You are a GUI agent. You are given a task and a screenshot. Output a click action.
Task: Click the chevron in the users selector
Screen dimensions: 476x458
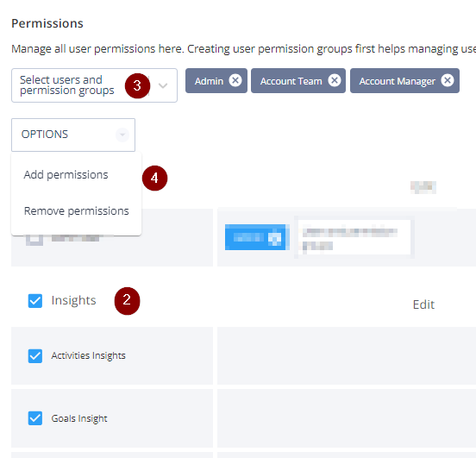click(163, 85)
